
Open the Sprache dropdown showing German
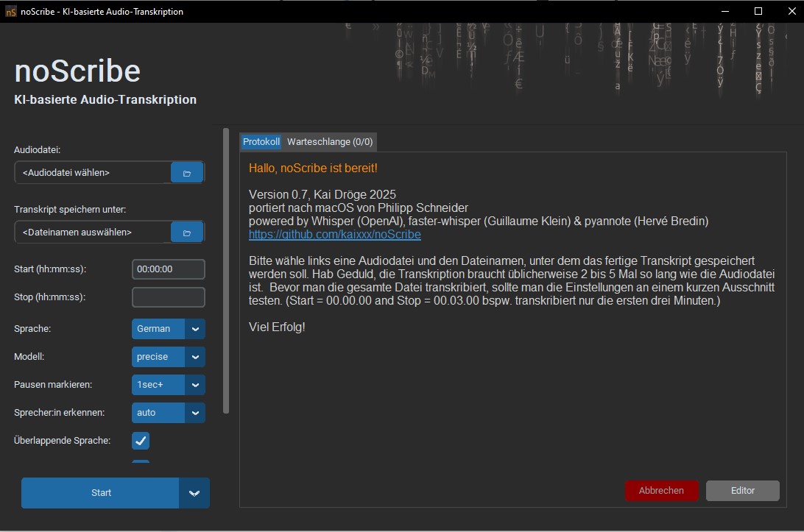coord(195,329)
